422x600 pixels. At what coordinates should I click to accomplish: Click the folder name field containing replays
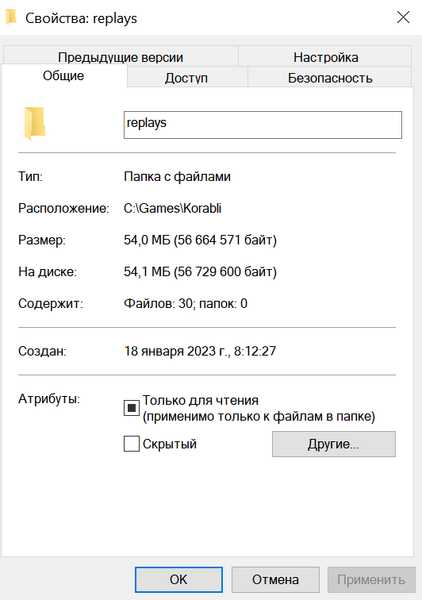[262, 125]
